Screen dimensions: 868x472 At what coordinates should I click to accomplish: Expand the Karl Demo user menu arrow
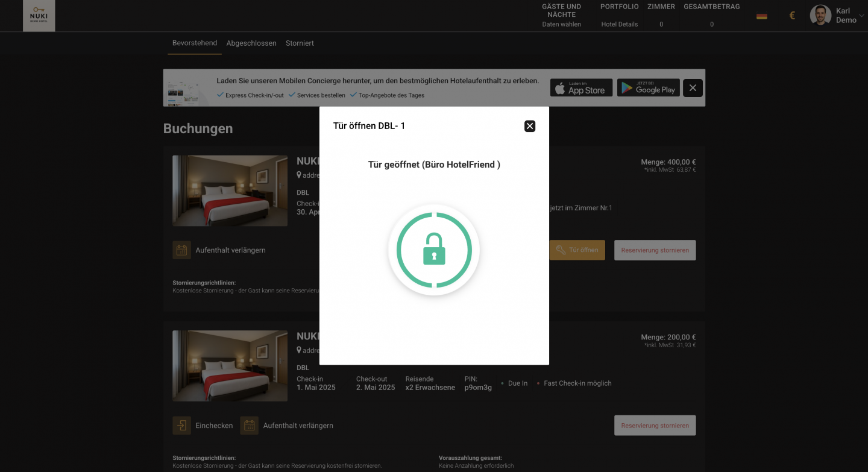click(861, 16)
